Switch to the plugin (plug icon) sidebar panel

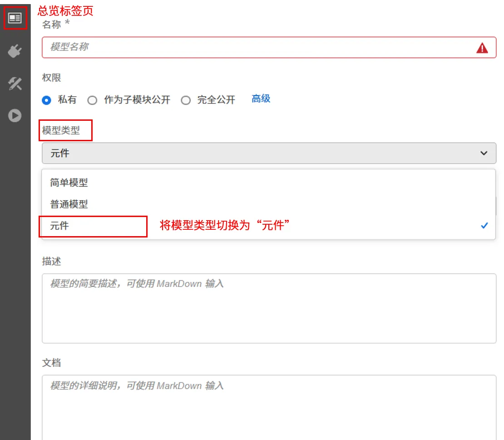coord(15,51)
